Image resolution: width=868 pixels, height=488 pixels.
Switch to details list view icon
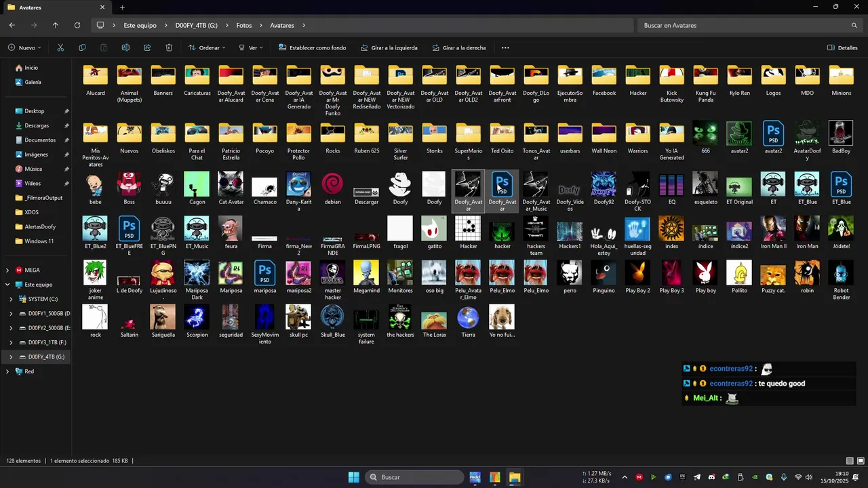point(850,461)
